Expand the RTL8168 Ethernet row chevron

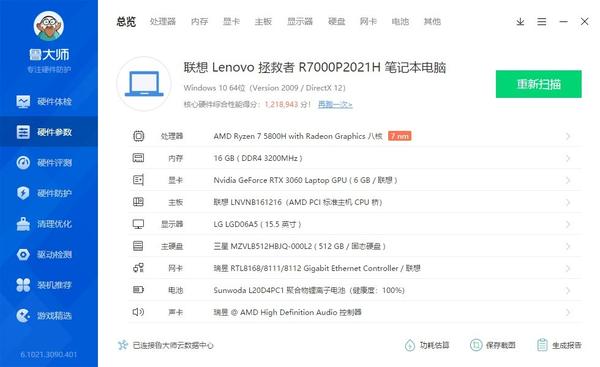[568, 268]
